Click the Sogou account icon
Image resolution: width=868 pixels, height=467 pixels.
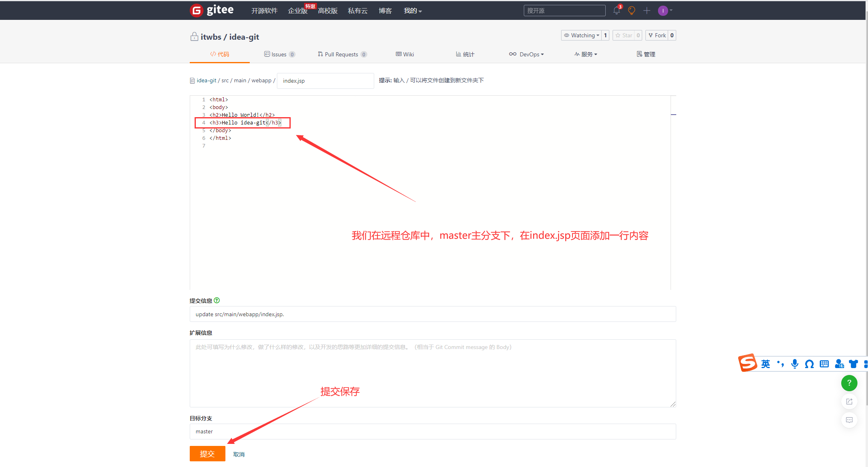pos(839,364)
